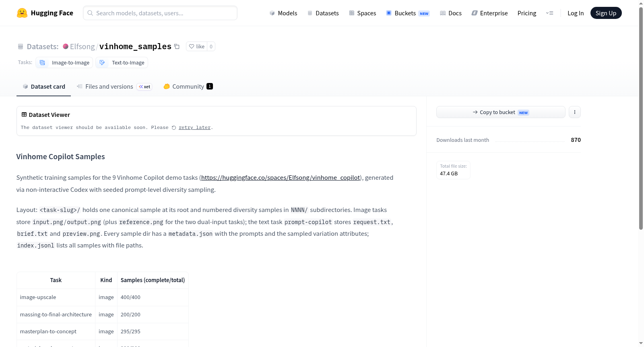Select the Image-to-Image task tag
The image size is (644, 347).
point(64,62)
